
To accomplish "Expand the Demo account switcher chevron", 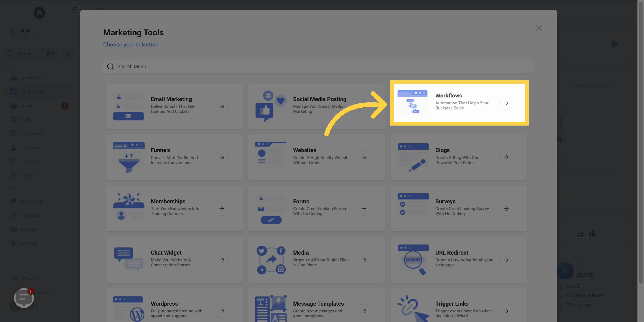I will point(67,32).
